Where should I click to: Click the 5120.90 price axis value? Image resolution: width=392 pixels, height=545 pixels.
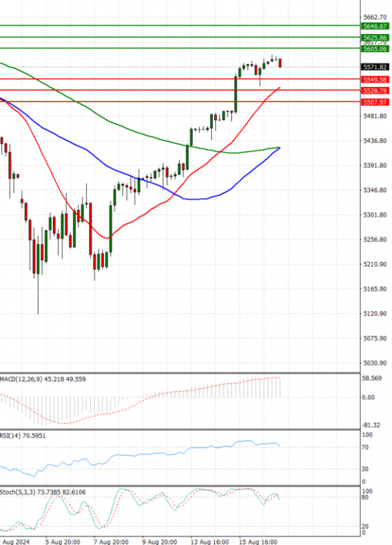click(x=374, y=314)
